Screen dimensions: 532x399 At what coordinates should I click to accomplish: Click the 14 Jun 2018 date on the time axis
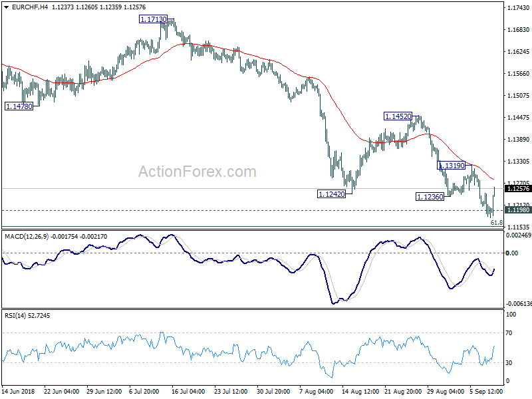(x=19, y=391)
